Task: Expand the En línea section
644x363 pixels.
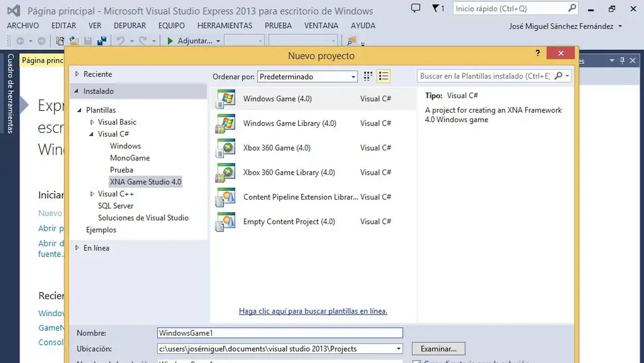Action: [x=78, y=248]
